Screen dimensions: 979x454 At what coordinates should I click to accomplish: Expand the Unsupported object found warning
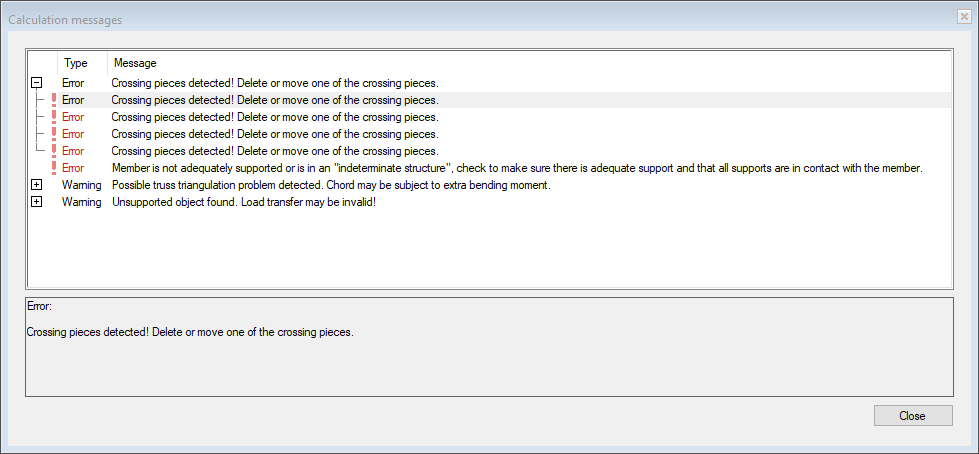point(36,202)
